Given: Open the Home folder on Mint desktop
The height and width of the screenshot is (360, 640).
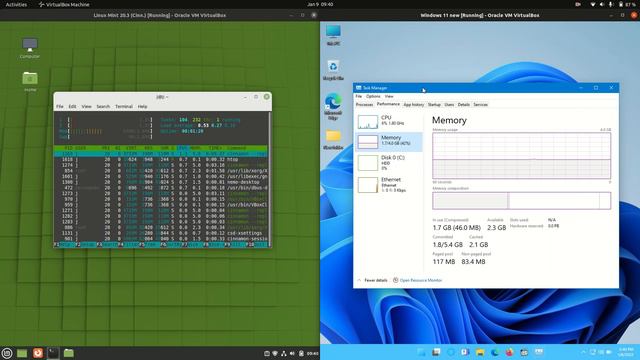Looking at the screenshot, I should pyautogui.click(x=30, y=81).
